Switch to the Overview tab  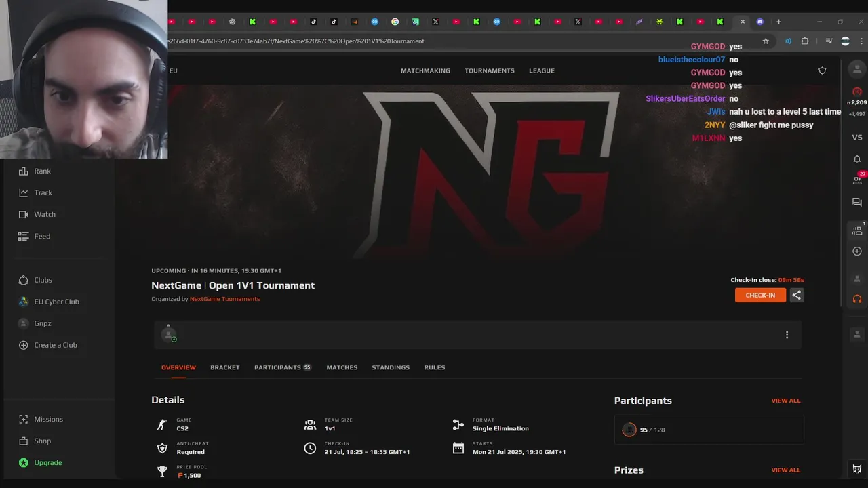click(x=178, y=367)
